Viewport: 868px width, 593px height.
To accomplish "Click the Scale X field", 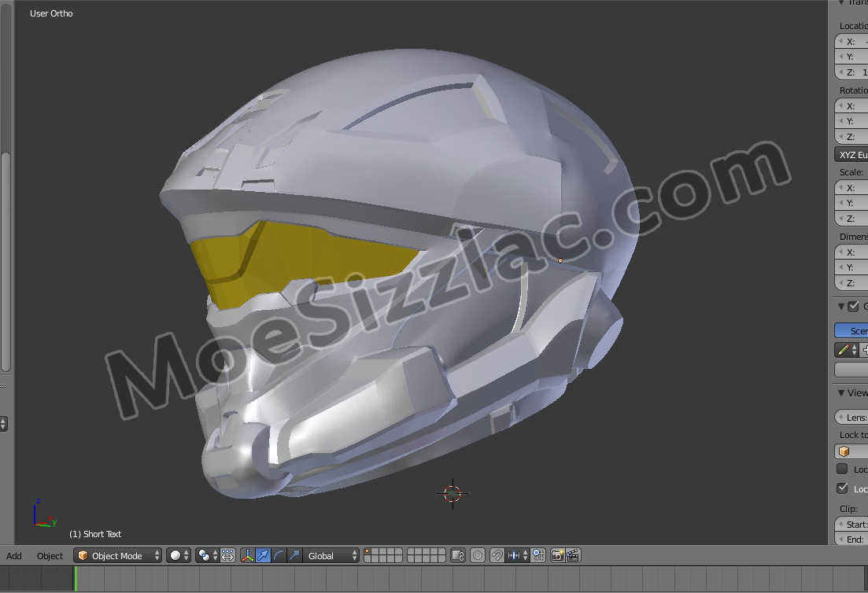I will (851, 187).
